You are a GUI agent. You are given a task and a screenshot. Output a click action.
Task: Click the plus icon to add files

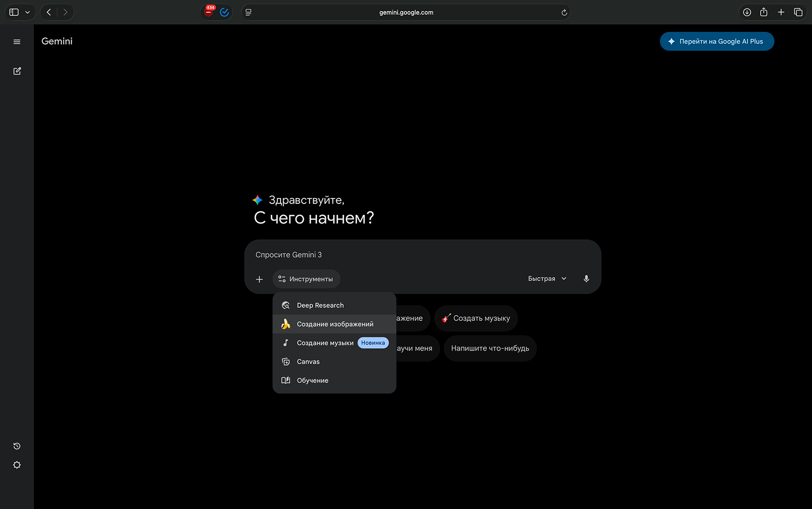point(259,279)
